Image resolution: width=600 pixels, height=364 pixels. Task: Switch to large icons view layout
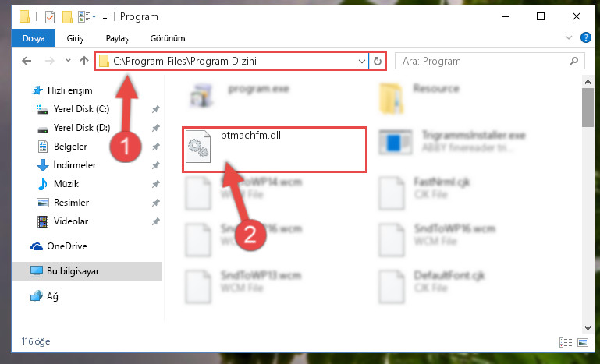click(583, 342)
